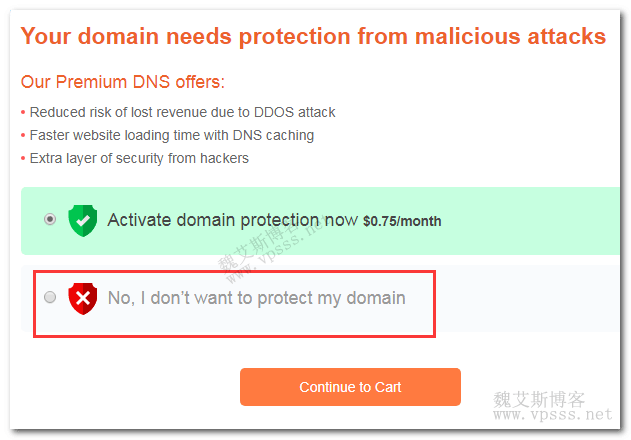Viewport: 631px width, 440px height.
Task: Click the red shield X icon
Action: (x=82, y=298)
